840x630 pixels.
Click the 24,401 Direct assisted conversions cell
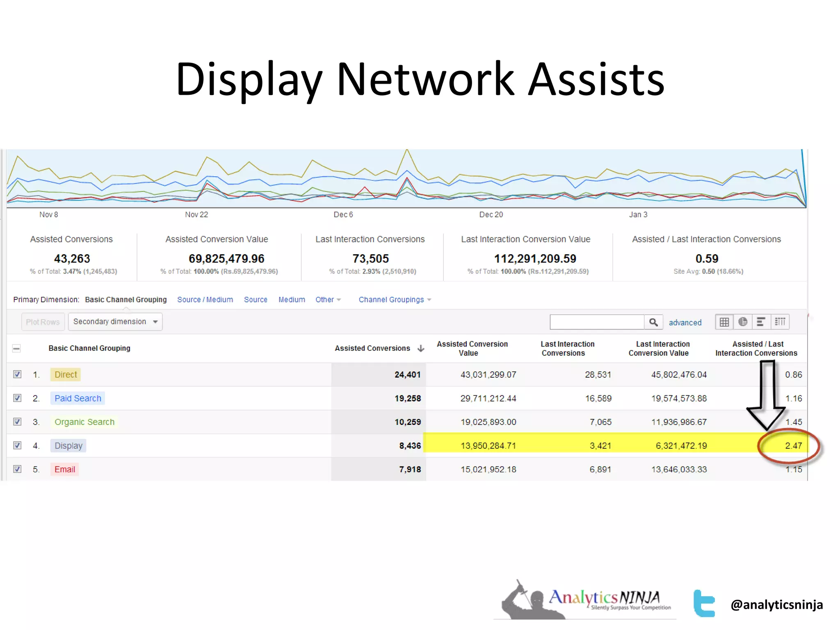pos(407,374)
